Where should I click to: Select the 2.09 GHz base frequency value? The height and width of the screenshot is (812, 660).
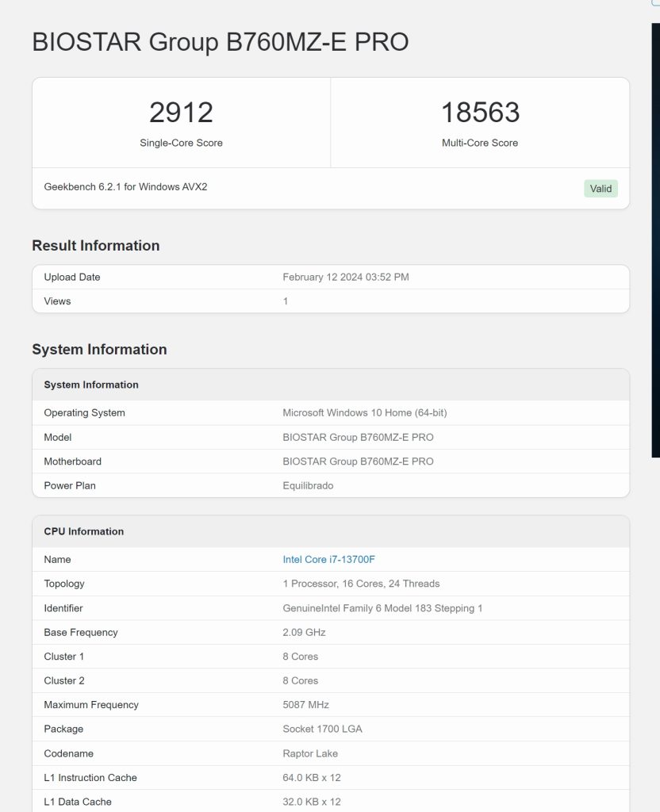(304, 632)
